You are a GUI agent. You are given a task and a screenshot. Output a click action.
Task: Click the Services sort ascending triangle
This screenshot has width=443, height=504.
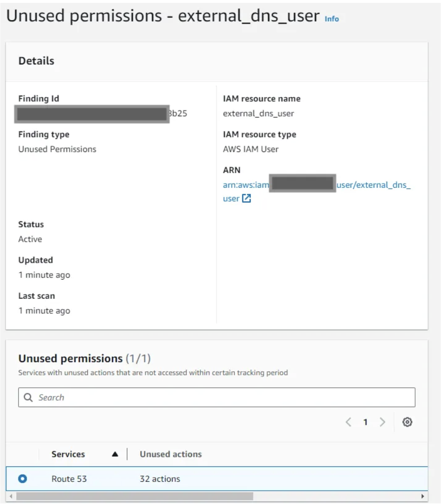click(x=115, y=454)
